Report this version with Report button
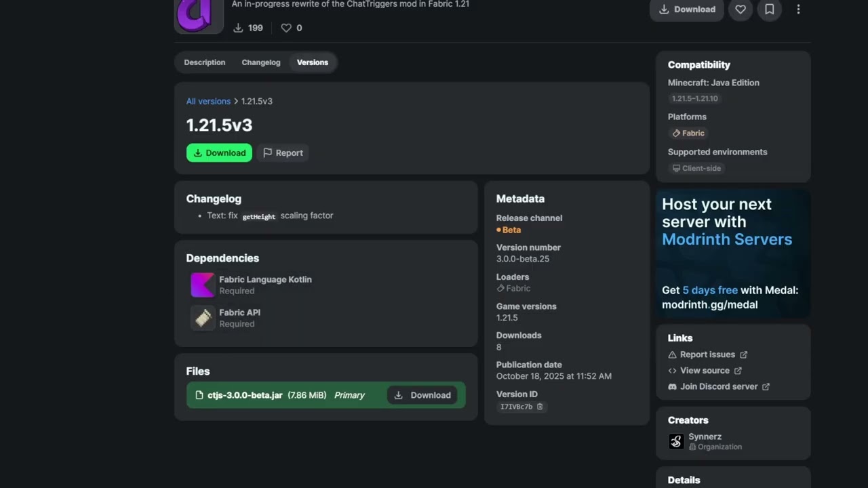Screen dimensions: 868x488 pyautogui.click(x=283, y=153)
